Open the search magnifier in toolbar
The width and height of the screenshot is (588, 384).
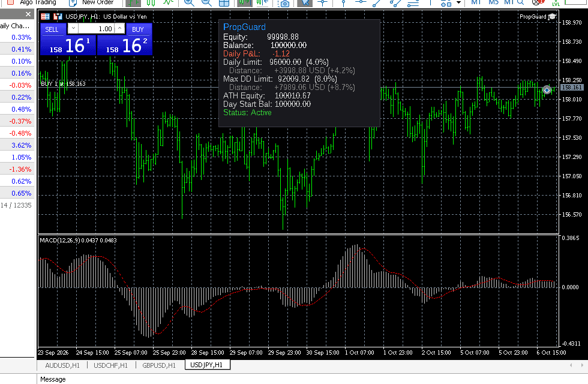click(x=521, y=2)
